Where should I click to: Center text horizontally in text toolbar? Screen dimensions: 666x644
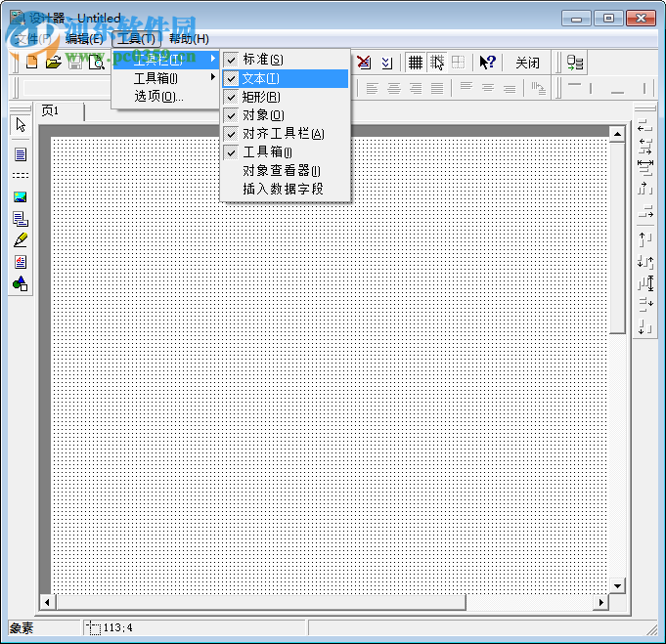(394, 88)
